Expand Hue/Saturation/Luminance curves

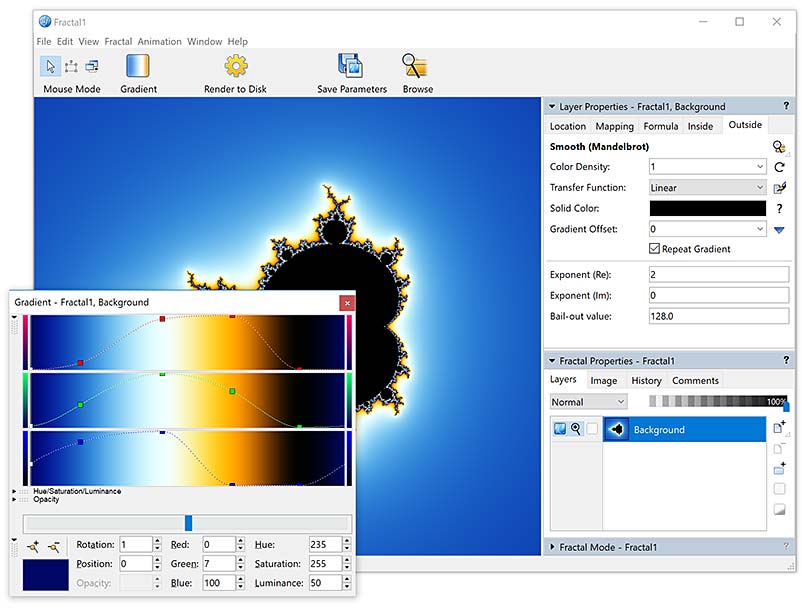[14, 491]
